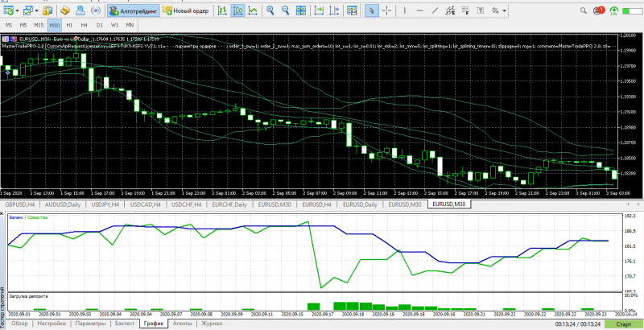This screenshot has height=330, width=644.
Task: Select the crosshair tool
Action: click(x=387, y=10)
